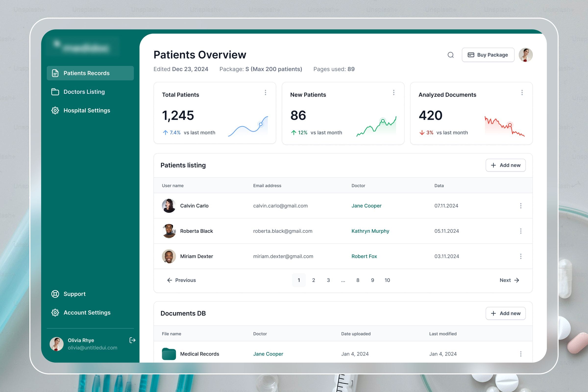Viewport: 588px width, 392px height.
Task: Click the Buy Package button
Action: pyautogui.click(x=488, y=55)
